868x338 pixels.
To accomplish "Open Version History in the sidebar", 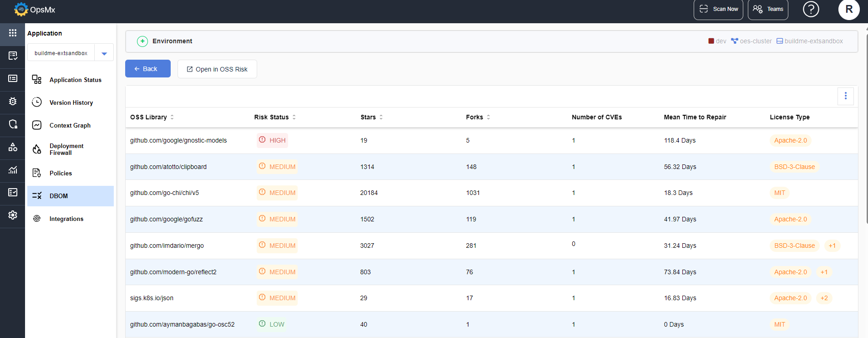I will pyautogui.click(x=71, y=102).
